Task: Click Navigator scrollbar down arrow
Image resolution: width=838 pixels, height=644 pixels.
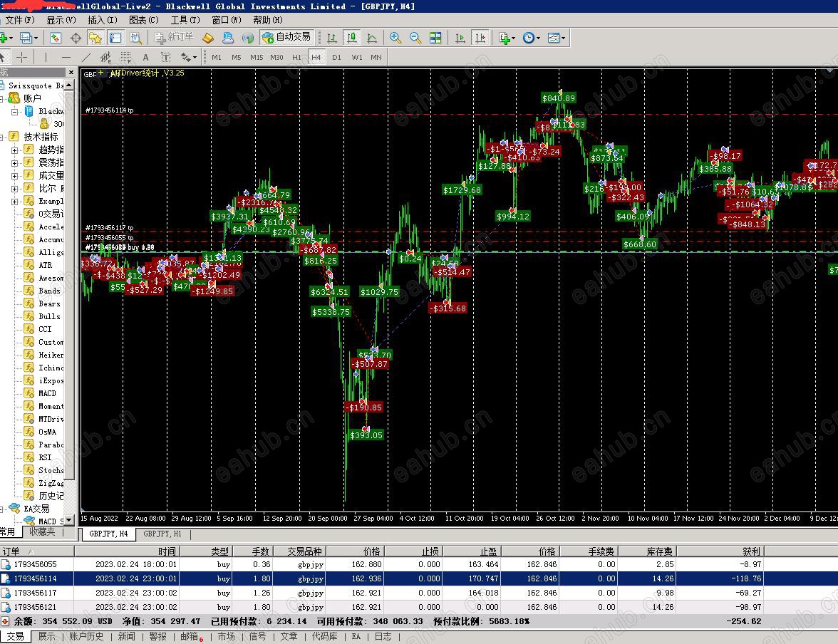Action: (69, 520)
